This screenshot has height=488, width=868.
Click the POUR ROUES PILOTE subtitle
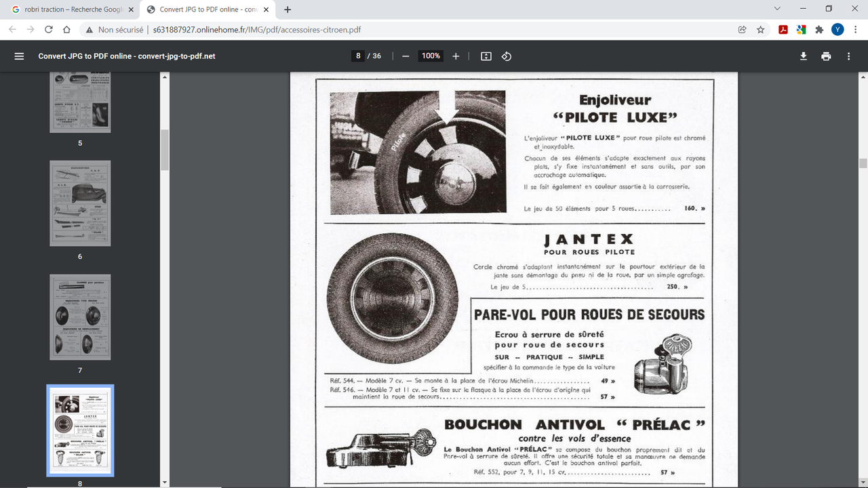tap(589, 252)
